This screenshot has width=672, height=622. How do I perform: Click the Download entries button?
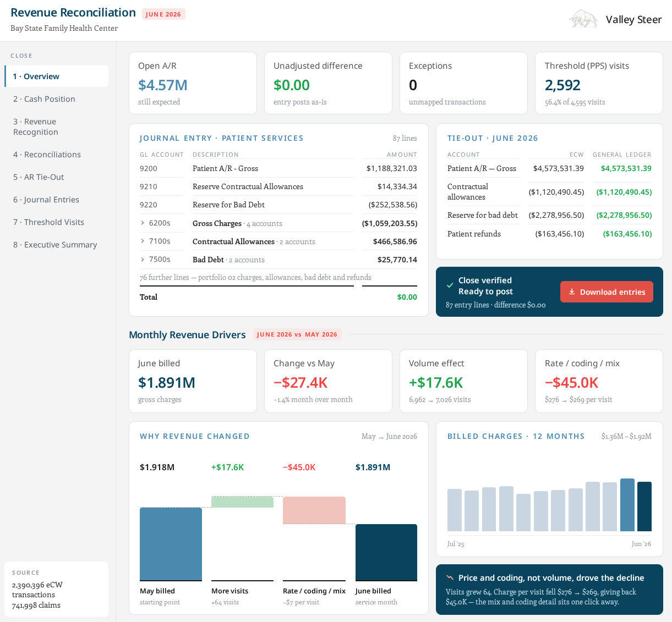click(x=607, y=292)
